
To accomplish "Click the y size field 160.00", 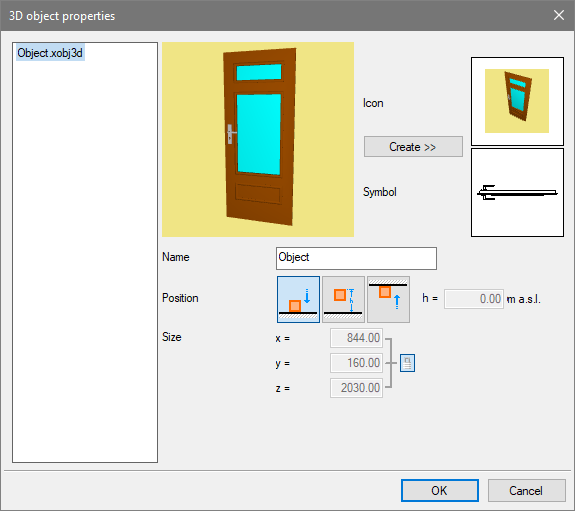I will [x=356, y=363].
